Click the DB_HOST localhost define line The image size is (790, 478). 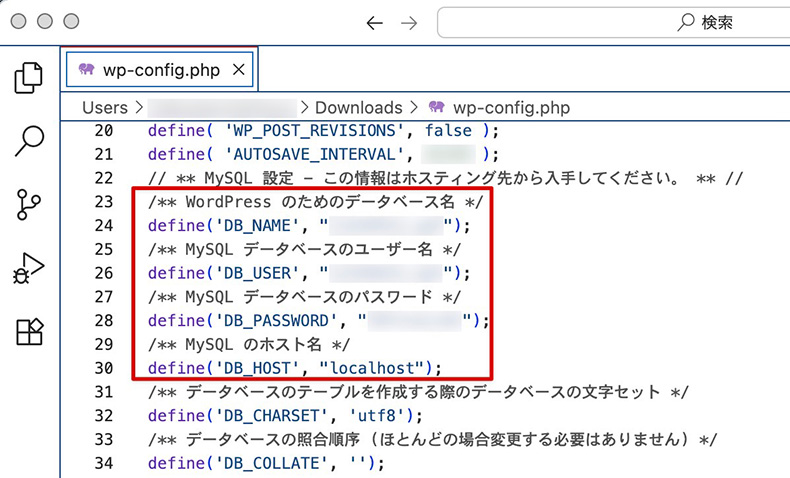(x=294, y=367)
